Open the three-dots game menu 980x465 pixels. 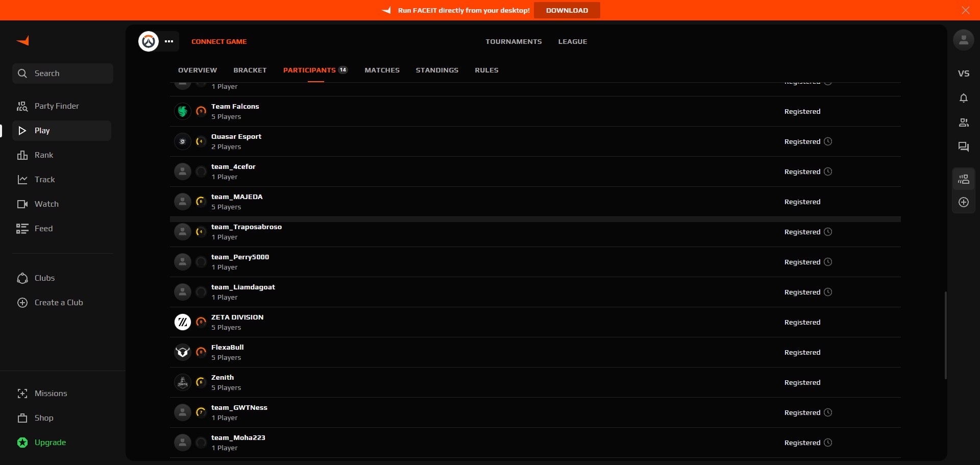click(169, 41)
